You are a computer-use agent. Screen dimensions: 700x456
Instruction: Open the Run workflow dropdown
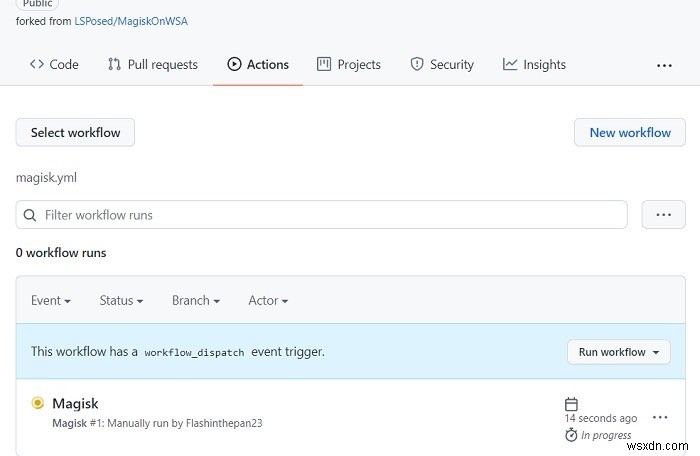(x=619, y=352)
